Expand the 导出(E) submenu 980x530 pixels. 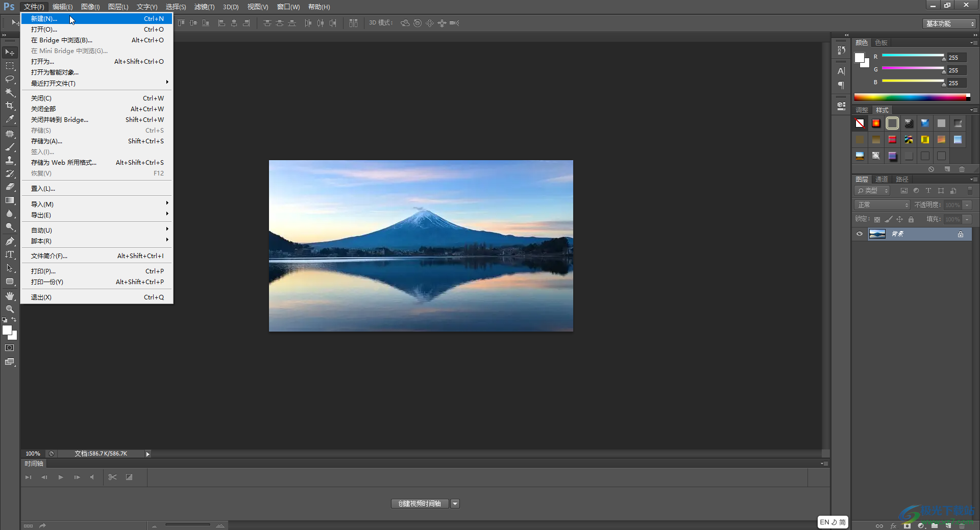pos(97,215)
